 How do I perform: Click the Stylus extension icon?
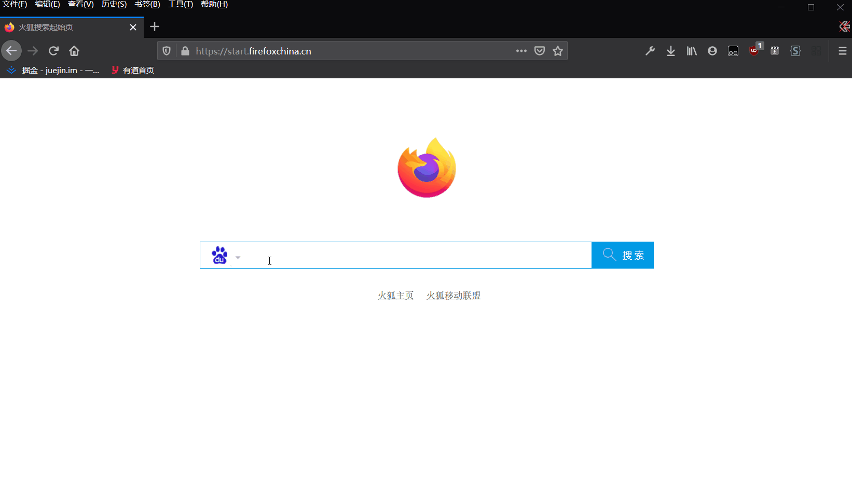click(795, 51)
